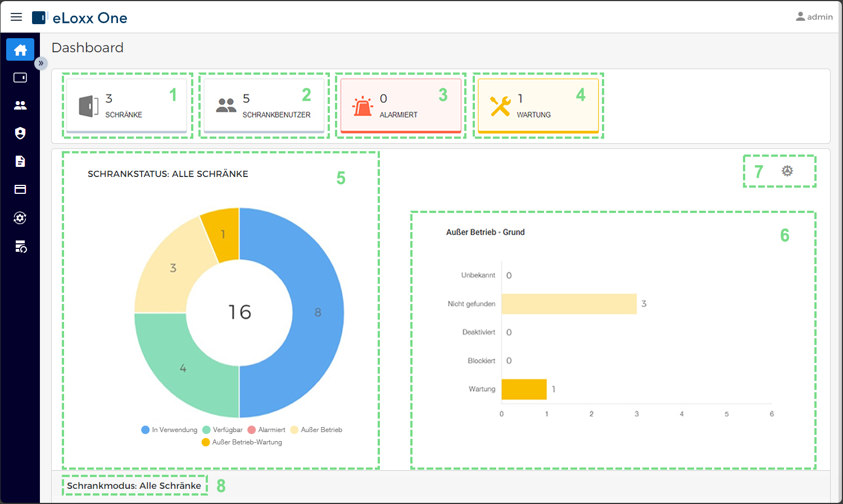Viewport: 843px width, 504px height.
Task: Click the Unbekannt axis label
Action: (x=478, y=275)
